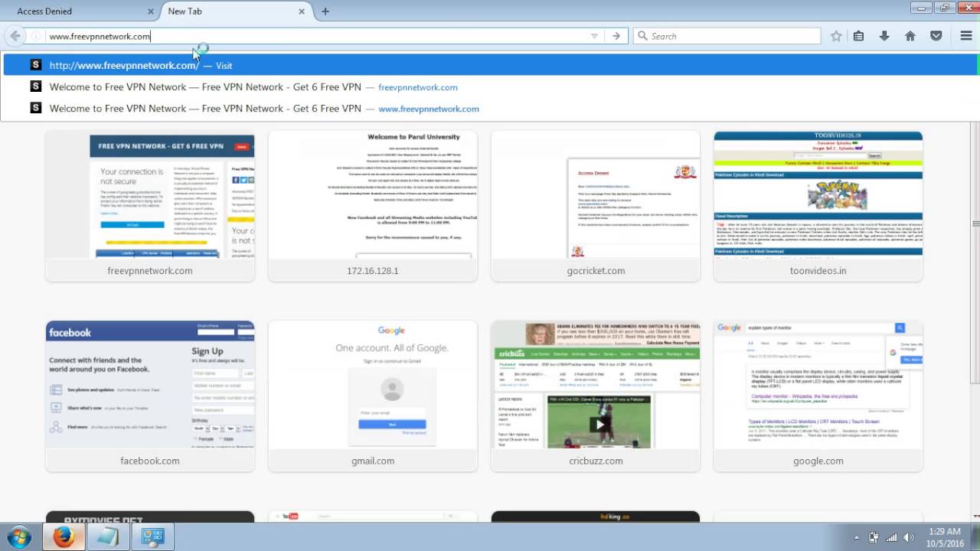The width and height of the screenshot is (980, 551).
Task: Click the back navigation arrow
Action: pyautogui.click(x=15, y=36)
